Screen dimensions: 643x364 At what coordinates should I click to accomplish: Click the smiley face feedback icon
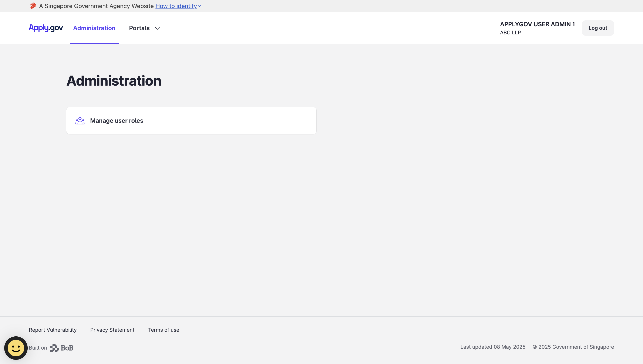[x=16, y=348]
